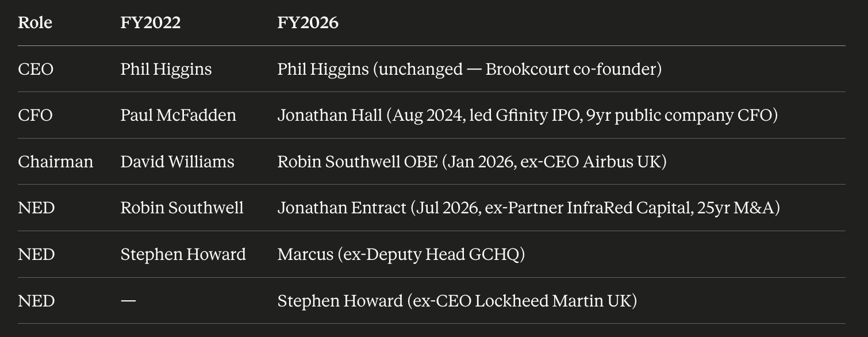Click the dash in last FY2022 cell
The width and height of the screenshot is (868, 337).
[128, 301]
